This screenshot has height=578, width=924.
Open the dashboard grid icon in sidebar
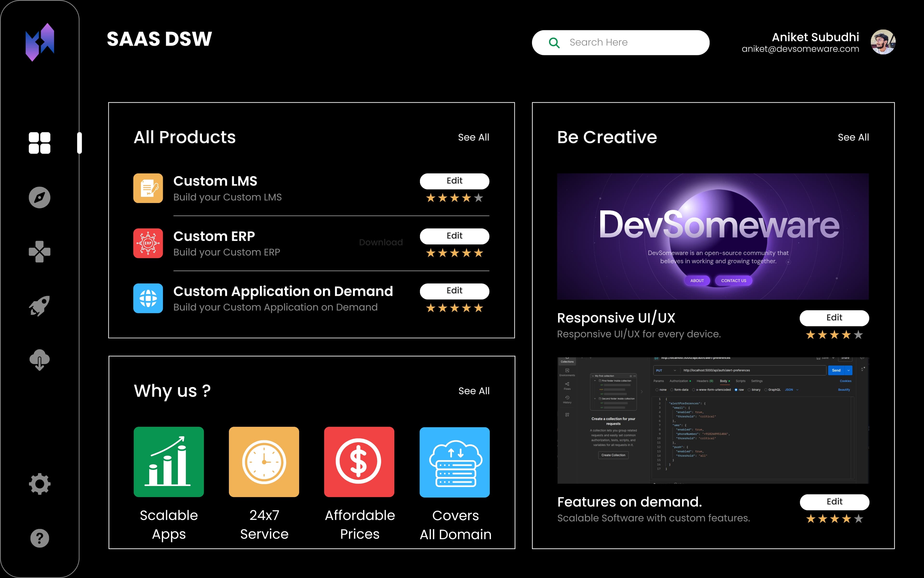tap(40, 143)
